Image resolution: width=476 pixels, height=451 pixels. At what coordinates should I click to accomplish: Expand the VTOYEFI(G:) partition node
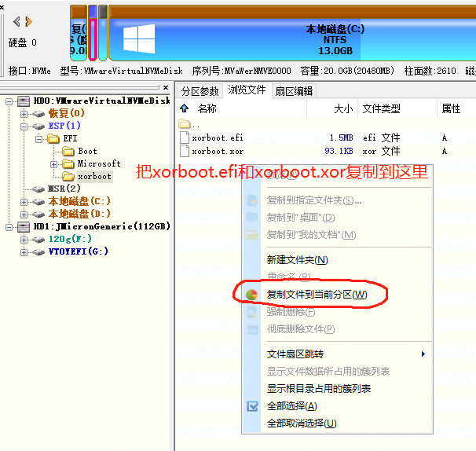[x=24, y=251]
